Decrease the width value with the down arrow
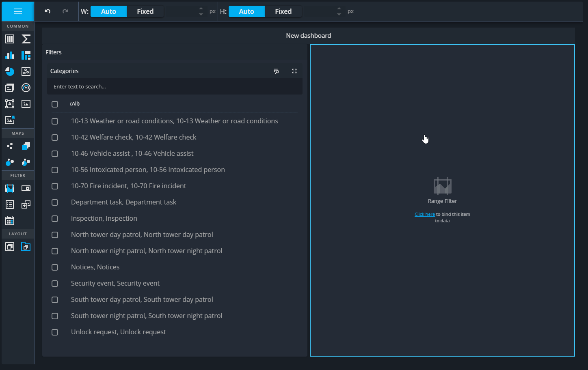The height and width of the screenshot is (370, 588). (201, 14)
